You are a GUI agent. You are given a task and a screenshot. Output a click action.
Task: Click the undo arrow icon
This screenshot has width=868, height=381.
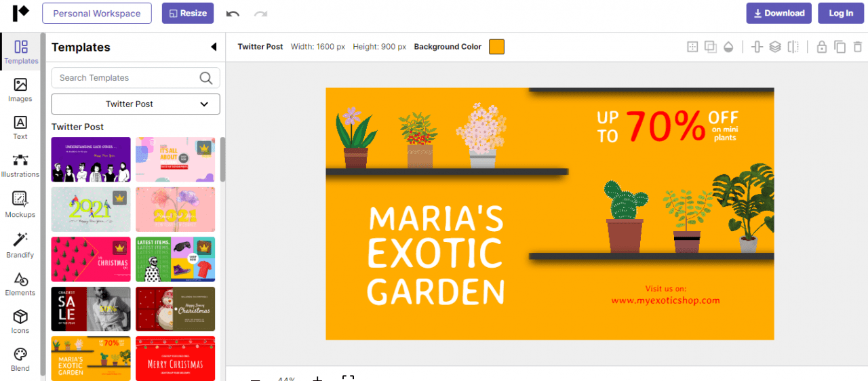(x=233, y=14)
